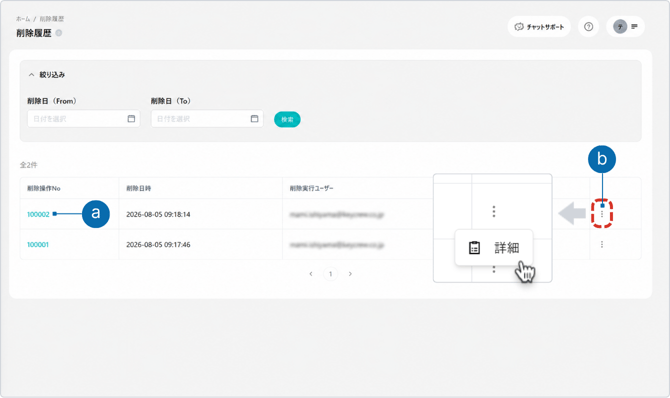The height and width of the screenshot is (398, 670).
Task: Go to ホーム breadcrumb link
Action: [x=23, y=19]
